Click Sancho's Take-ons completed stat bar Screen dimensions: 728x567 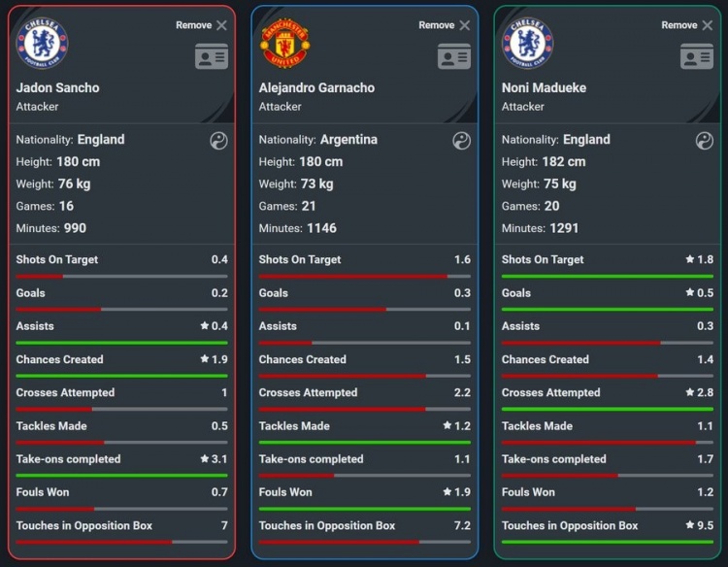(122, 475)
